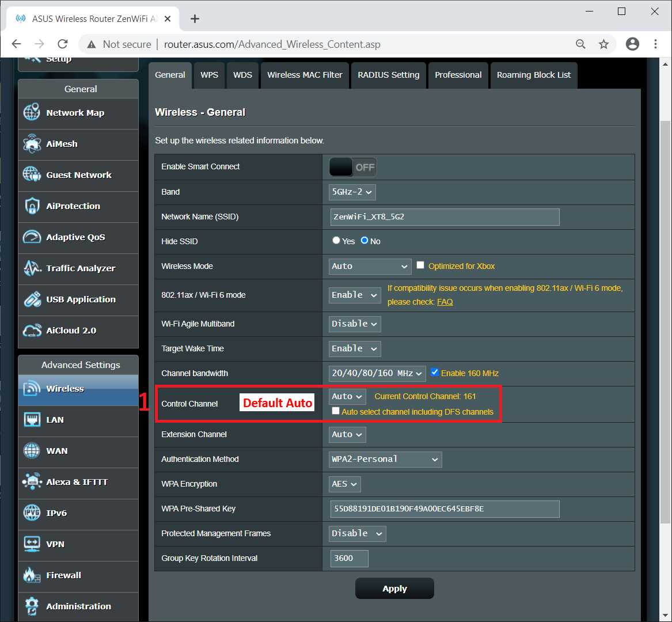Bookmark this page with the star icon

(x=603, y=44)
